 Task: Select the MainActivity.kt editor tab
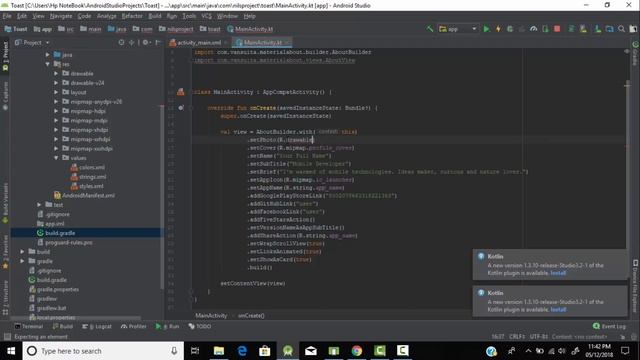point(262,42)
